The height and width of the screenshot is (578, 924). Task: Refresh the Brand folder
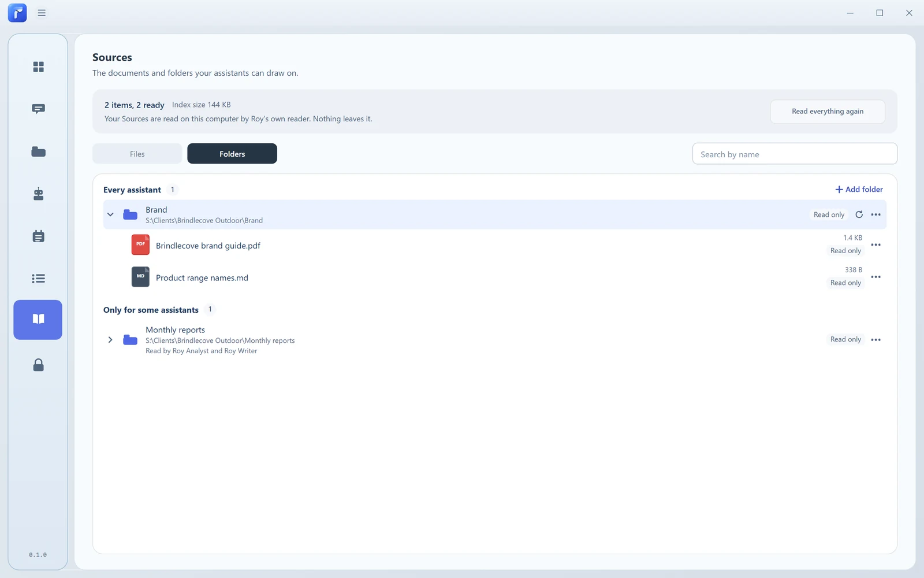click(859, 214)
